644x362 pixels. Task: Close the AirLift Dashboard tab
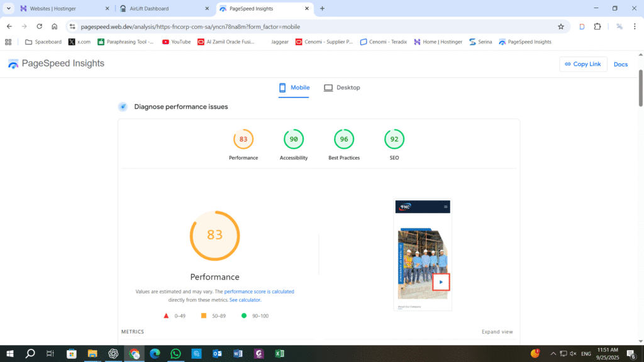pyautogui.click(x=207, y=9)
